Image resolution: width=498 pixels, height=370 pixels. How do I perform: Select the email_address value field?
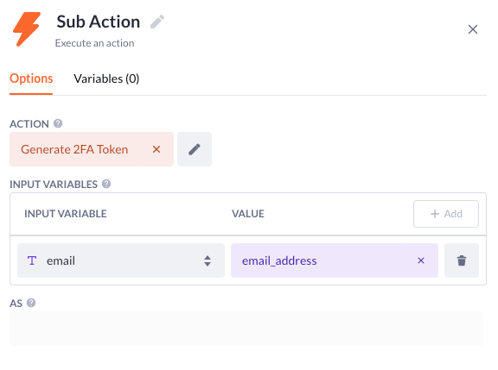coord(334,260)
